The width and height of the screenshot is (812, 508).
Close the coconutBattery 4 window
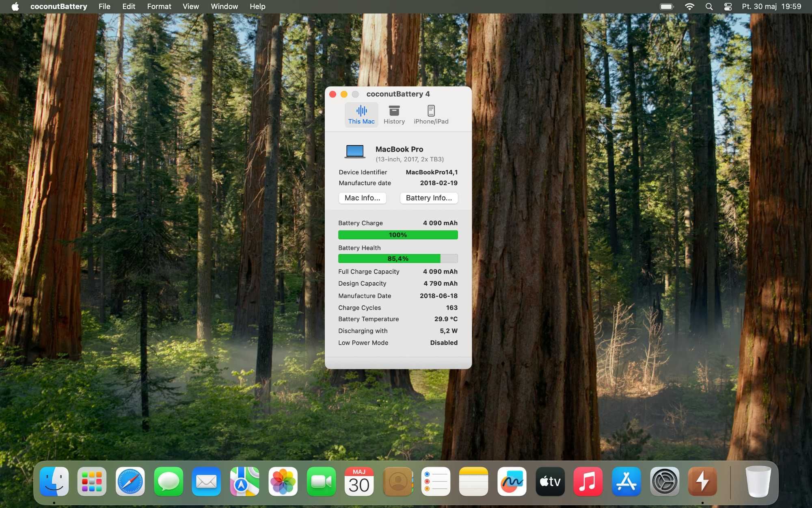pos(333,94)
